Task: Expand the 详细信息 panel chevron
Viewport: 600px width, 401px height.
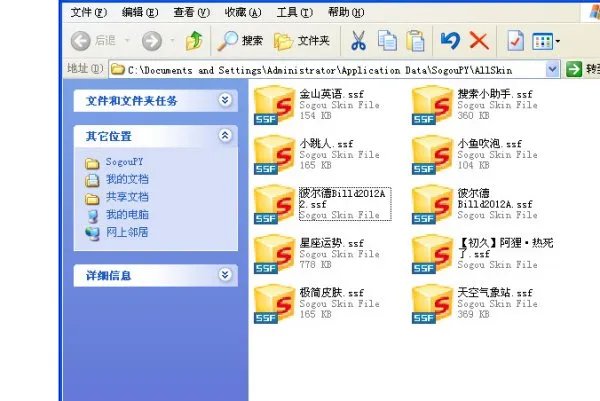Action: [225, 274]
